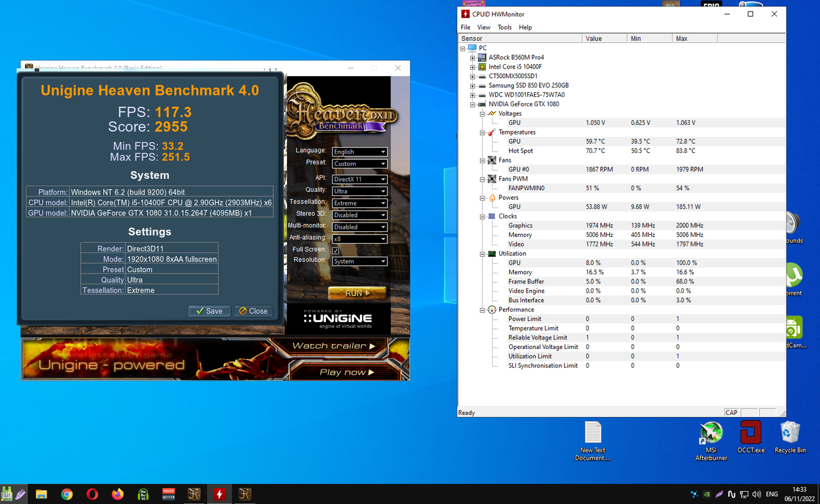Select the Hot Spot temperature row

click(621, 150)
